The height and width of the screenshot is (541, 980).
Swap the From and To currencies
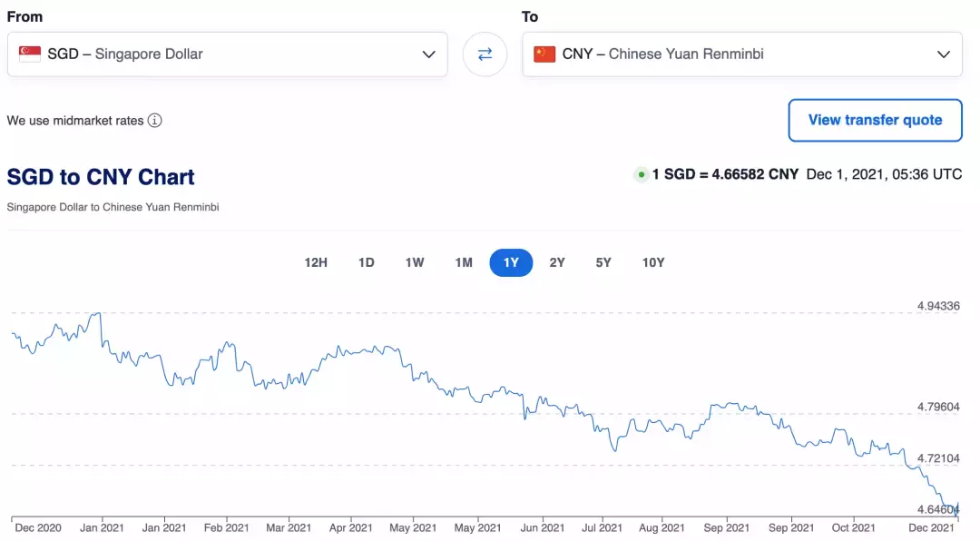tap(485, 54)
